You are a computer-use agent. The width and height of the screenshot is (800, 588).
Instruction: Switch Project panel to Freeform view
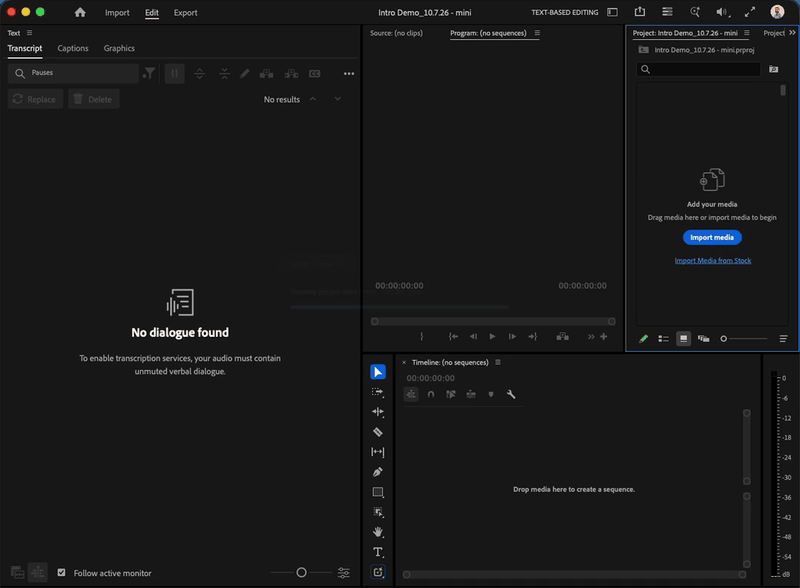(704, 338)
